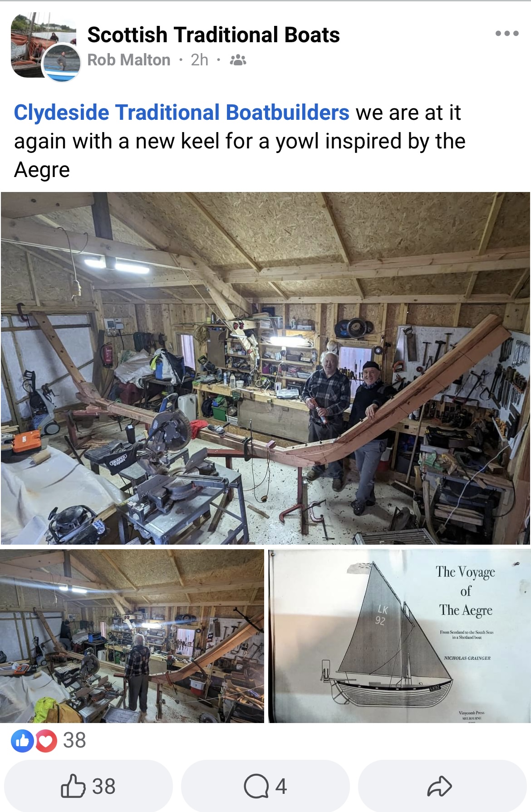Open second workshop photo thumbnail
The width and height of the screenshot is (531, 812).
132,636
